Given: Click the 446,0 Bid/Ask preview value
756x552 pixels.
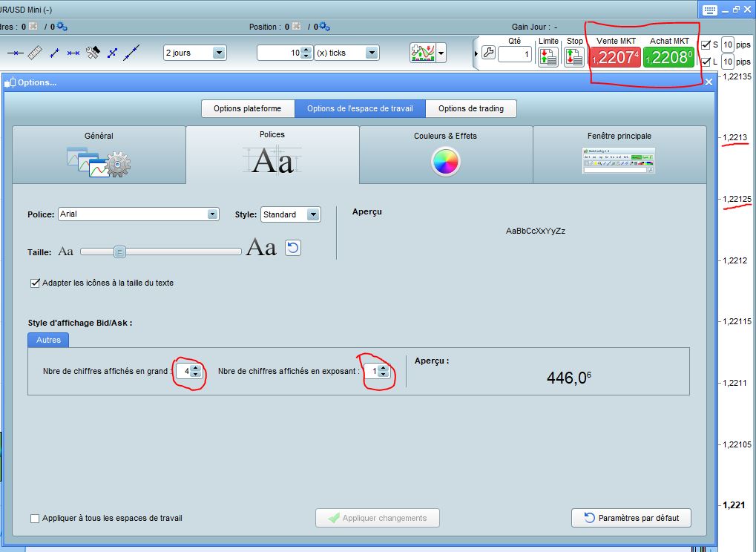Looking at the screenshot, I should [x=569, y=378].
